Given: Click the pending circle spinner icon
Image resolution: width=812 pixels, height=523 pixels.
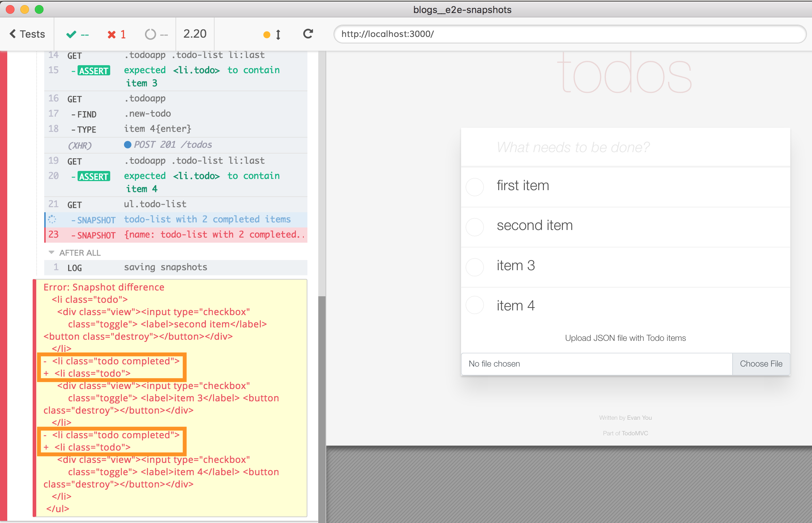Looking at the screenshot, I should click(150, 34).
